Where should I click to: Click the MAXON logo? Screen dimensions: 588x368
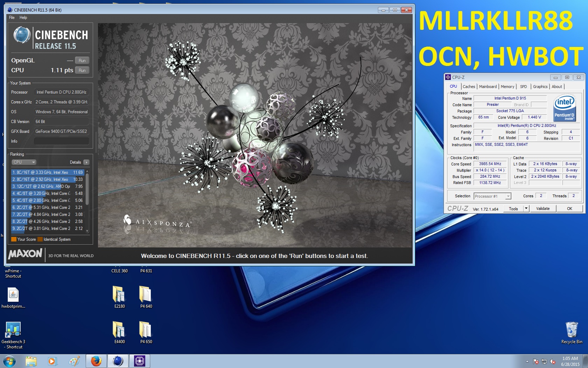coord(25,254)
